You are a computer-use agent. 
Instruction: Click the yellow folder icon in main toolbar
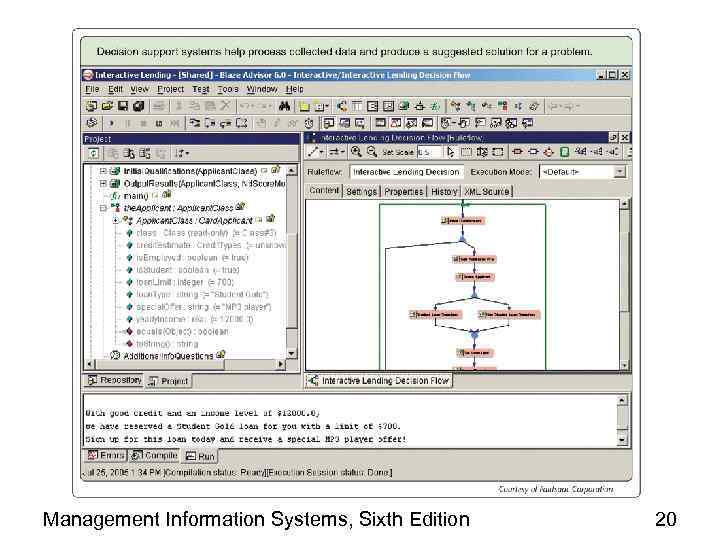click(304, 107)
